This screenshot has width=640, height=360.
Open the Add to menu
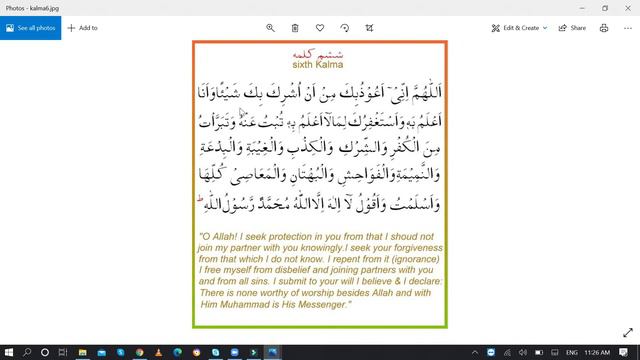82,28
